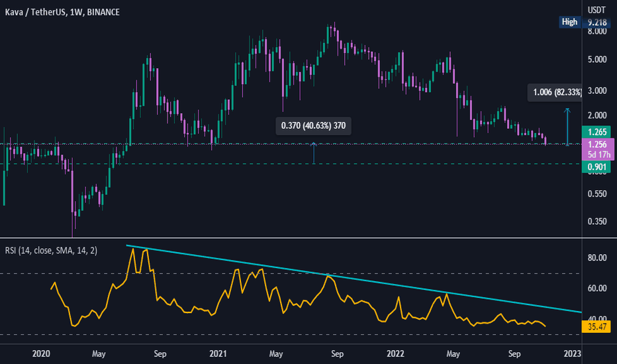Select the cyan RSI descending trendline
617x364 pixels.
coord(354,279)
